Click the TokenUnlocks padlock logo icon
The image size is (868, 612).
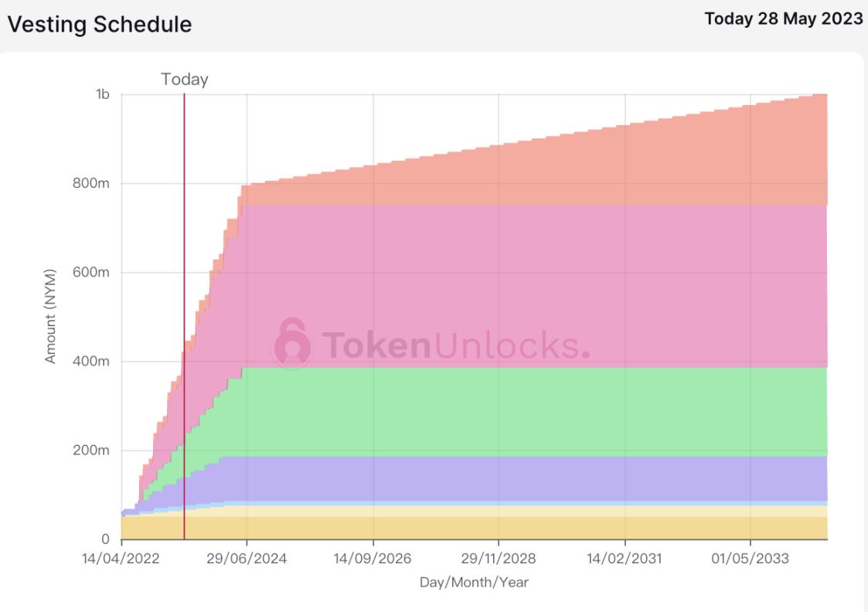tap(292, 343)
